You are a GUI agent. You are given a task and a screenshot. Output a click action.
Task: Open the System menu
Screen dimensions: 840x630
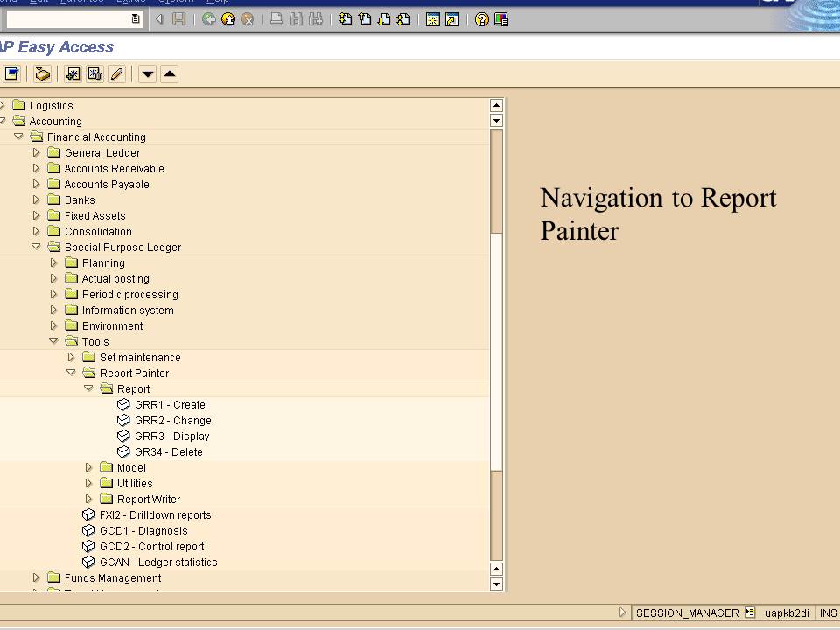[175, 2]
